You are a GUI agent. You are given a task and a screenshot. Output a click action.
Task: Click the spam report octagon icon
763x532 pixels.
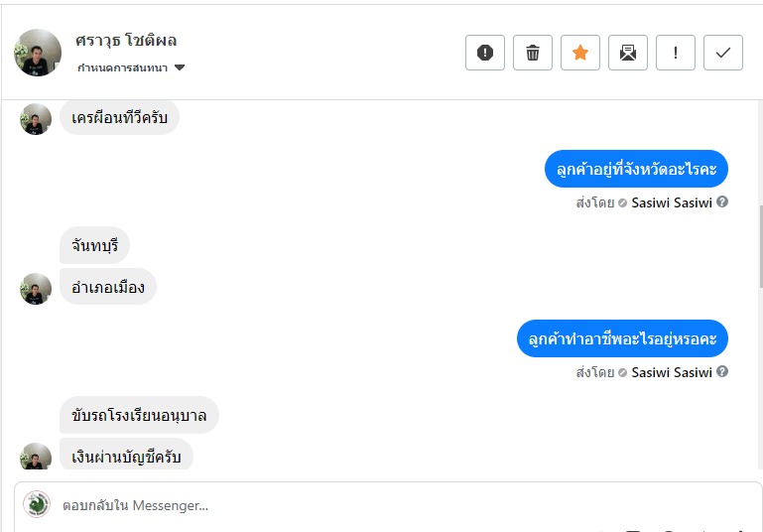coord(485,53)
